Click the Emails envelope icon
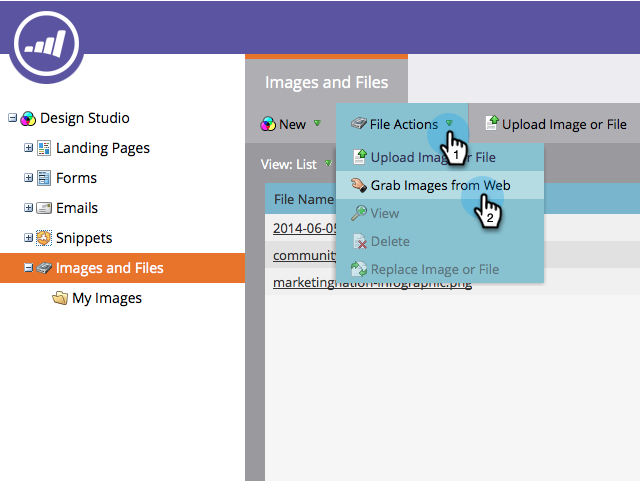641x481 pixels. click(44, 208)
